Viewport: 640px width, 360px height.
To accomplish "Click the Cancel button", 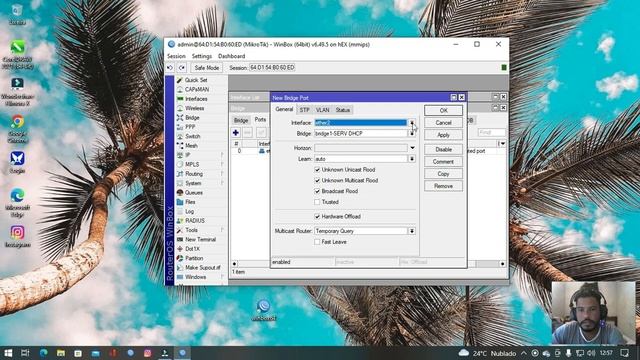I will (x=443, y=123).
